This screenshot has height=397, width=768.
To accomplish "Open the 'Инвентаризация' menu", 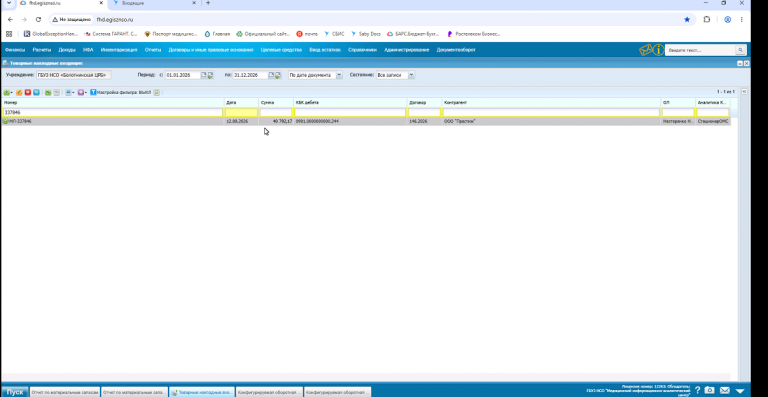I will [119, 50].
